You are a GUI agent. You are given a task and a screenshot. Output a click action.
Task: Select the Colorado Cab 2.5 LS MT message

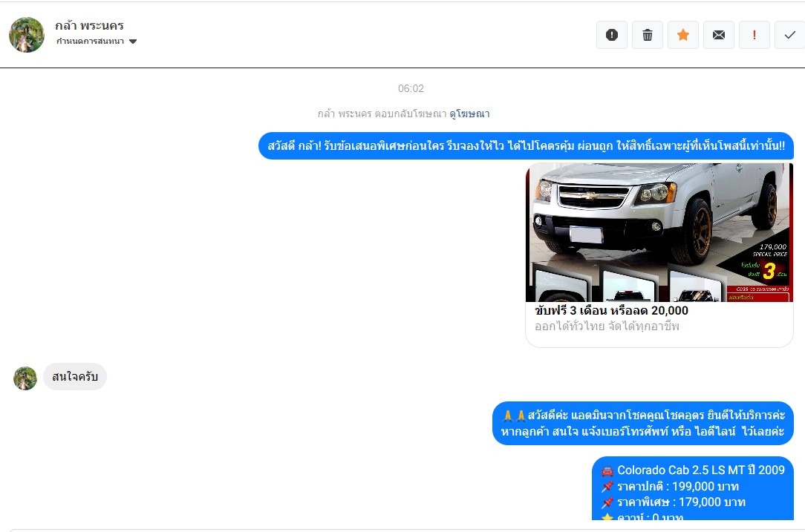pos(693,488)
